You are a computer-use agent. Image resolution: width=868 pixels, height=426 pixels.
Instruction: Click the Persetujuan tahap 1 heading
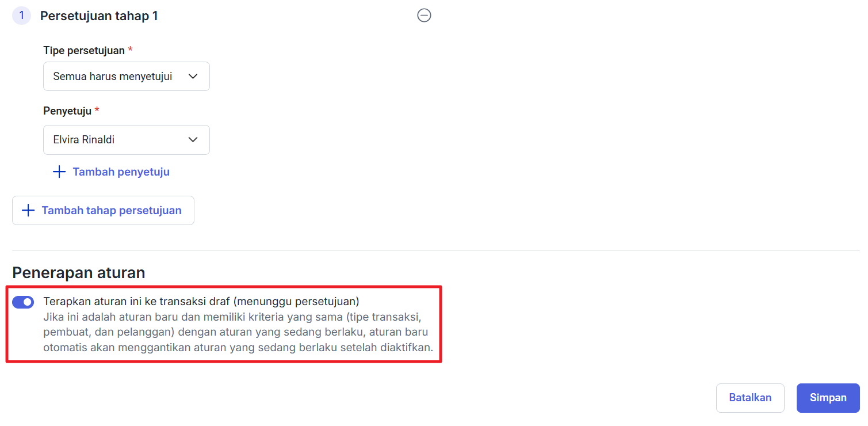[99, 16]
